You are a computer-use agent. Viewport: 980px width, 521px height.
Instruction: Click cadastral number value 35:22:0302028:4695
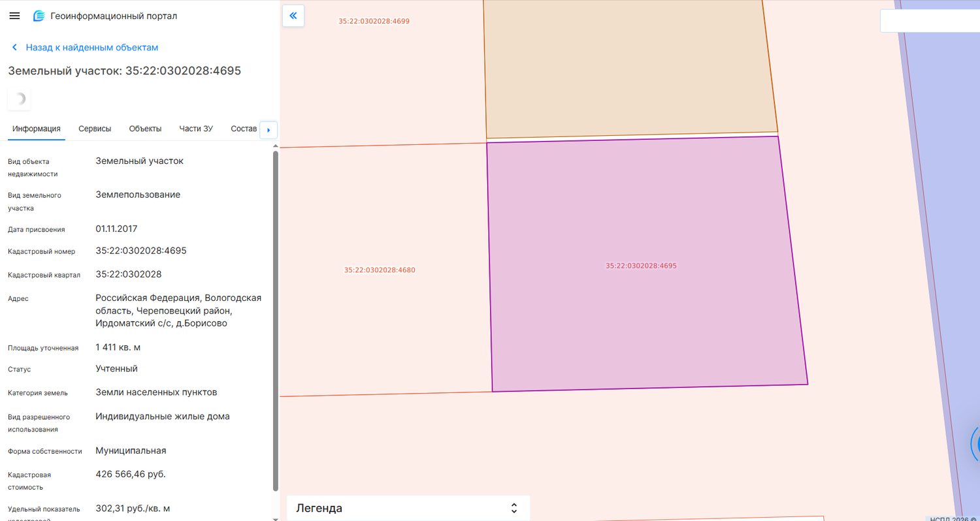pos(141,251)
